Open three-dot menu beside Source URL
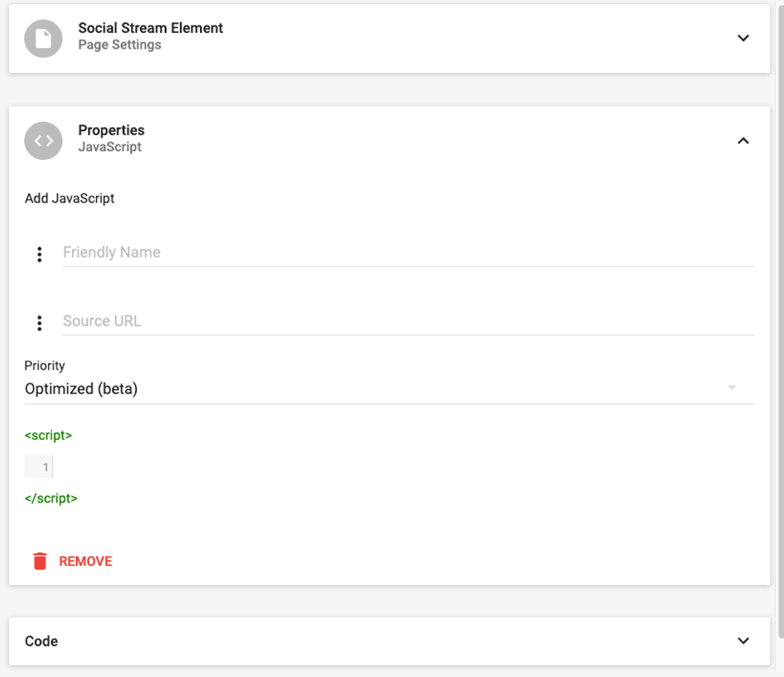This screenshot has width=784, height=677. [x=39, y=323]
